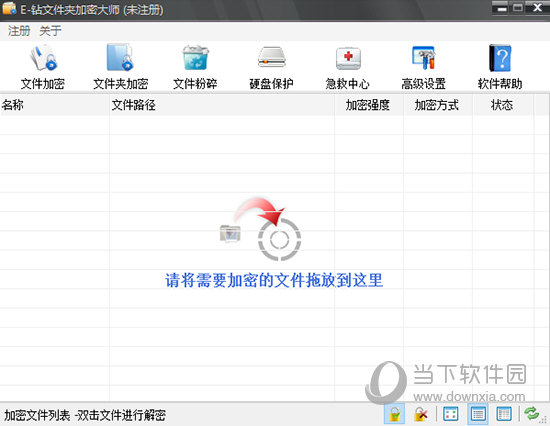Click the app folder icon in title bar
Image resolution: width=550 pixels, height=426 pixels.
coord(9,9)
